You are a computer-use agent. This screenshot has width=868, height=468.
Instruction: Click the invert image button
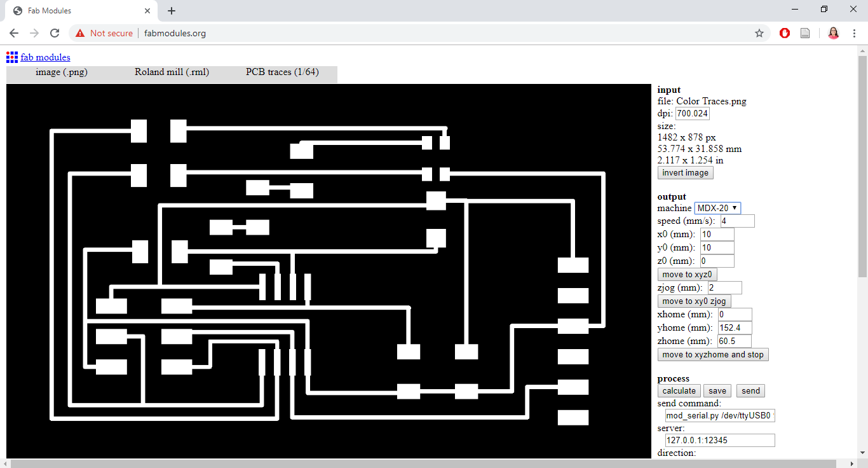tap(686, 173)
